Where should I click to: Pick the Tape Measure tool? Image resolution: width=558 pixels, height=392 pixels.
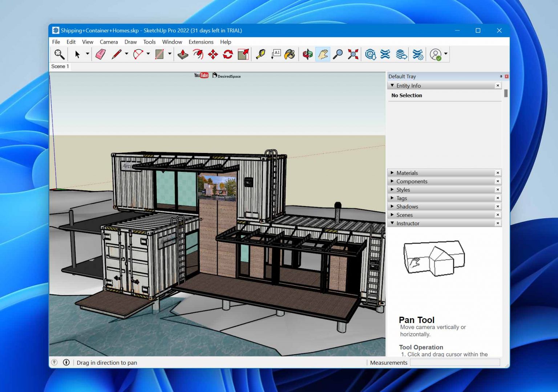(260, 54)
